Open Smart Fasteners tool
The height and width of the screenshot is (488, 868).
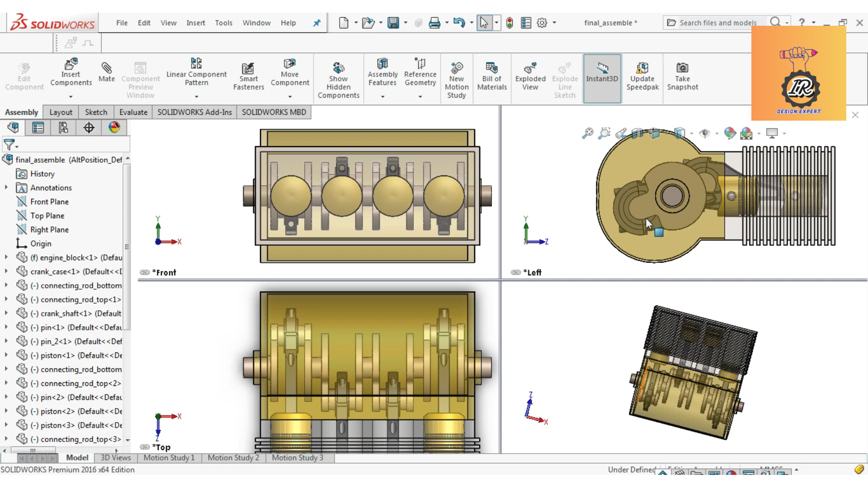(248, 68)
